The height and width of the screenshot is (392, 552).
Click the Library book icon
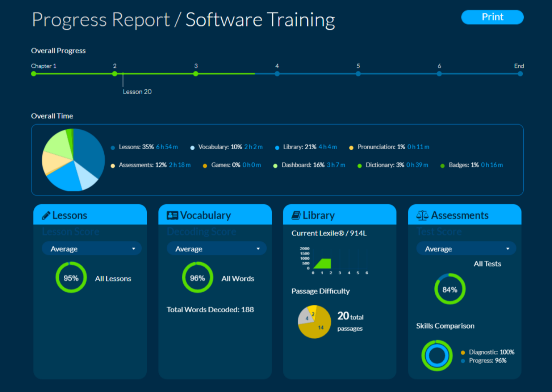point(296,216)
